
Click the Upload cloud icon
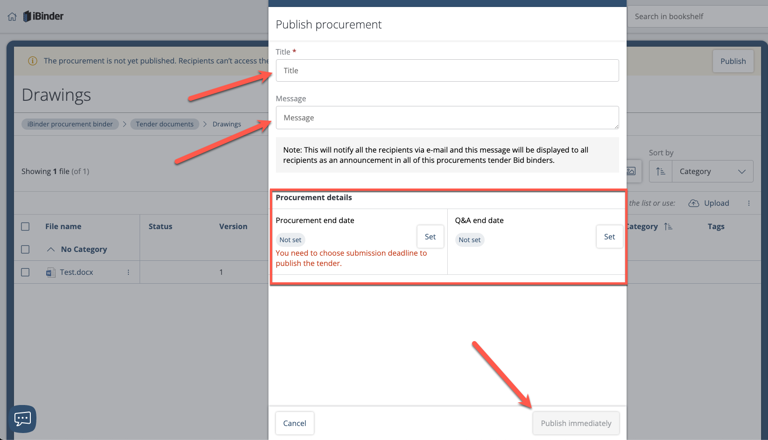[x=693, y=203]
